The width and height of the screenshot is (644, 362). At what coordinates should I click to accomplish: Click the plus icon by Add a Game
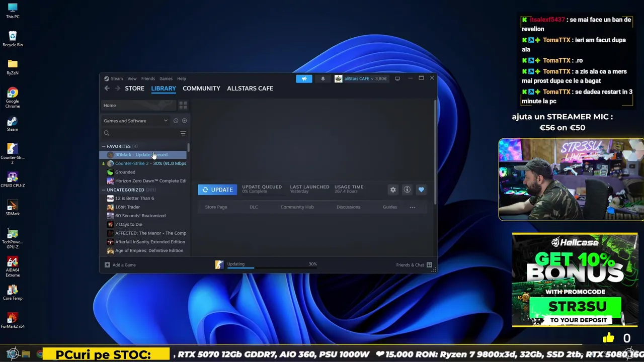pos(107,265)
